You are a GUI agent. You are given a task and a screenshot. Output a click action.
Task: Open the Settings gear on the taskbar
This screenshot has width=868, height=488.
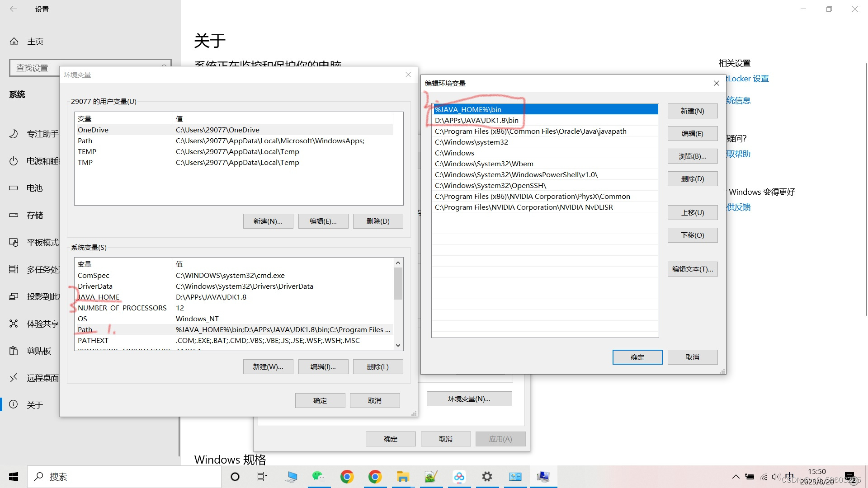(x=487, y=476)
